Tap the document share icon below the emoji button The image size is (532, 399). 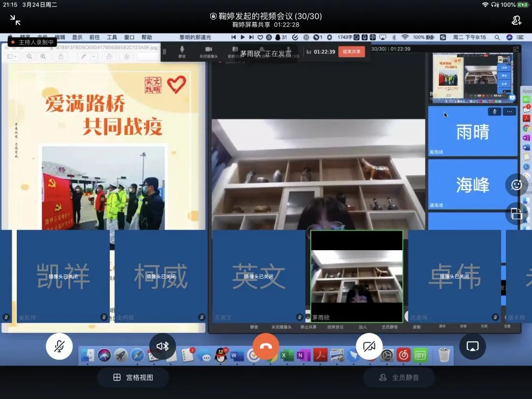pos(516,214)
